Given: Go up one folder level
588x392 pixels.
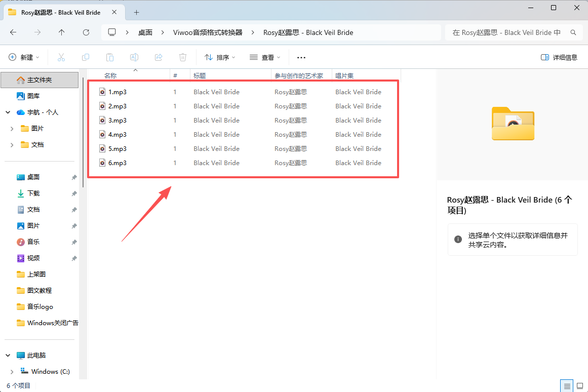Looking at the screenshot, I should pos(62,32).
